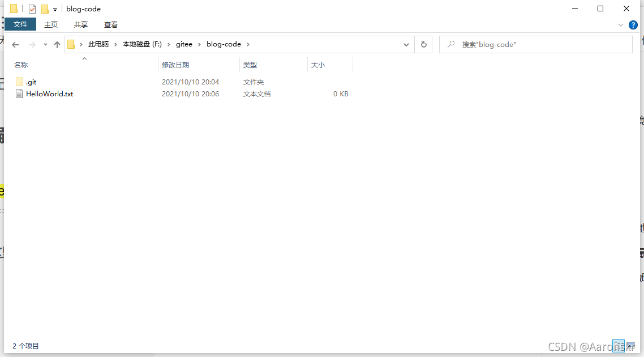Screen dimensions: 644x357
Task: Click the search blog-code input field
Action: pyautogui.click(x=535, y=44)
